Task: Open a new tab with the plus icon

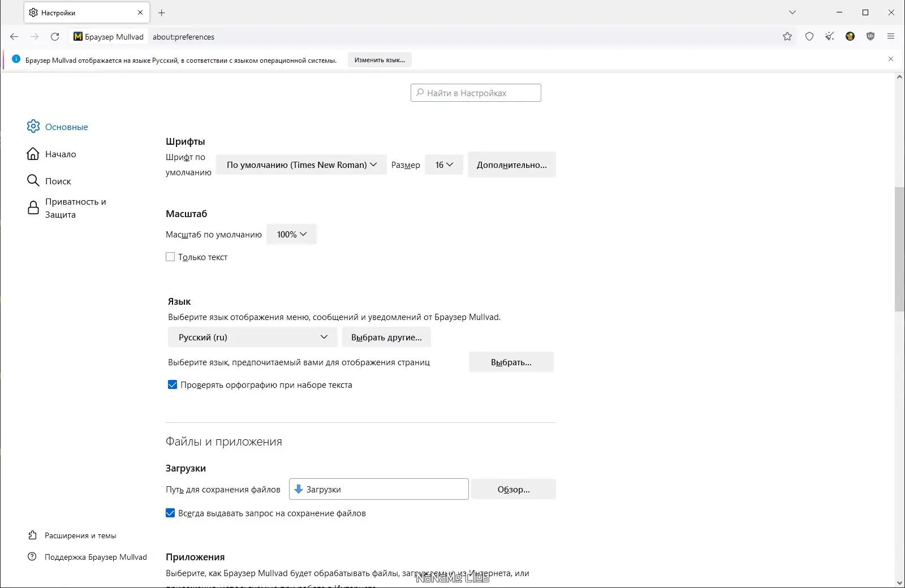Action: tap(162, 12)
